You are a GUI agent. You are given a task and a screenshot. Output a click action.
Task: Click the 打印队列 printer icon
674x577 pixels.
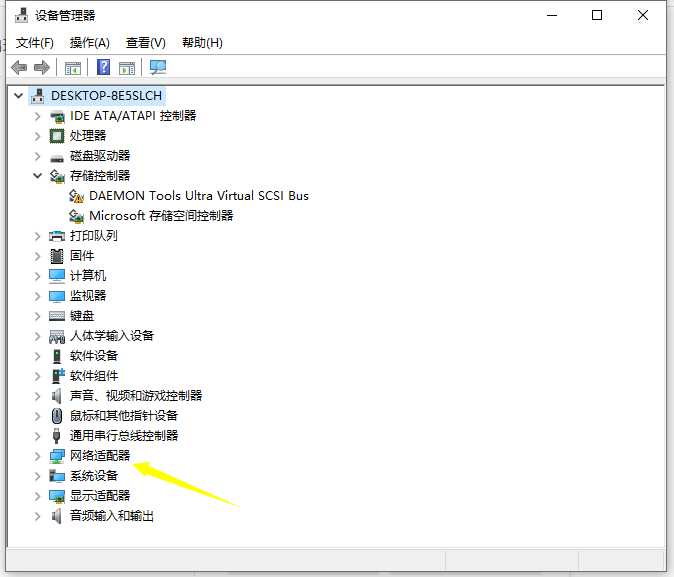point(57,236)
